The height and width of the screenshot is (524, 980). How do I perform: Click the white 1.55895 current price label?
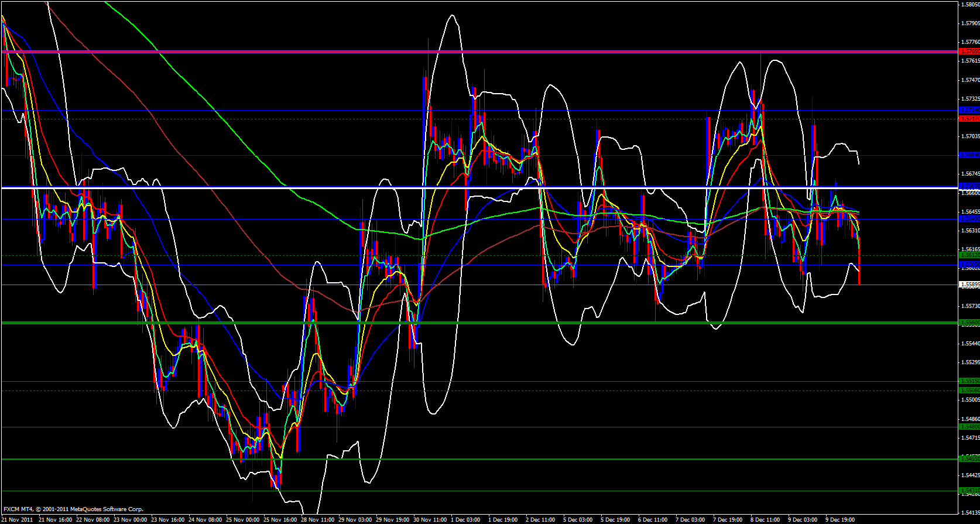click(x=969, y=285)
